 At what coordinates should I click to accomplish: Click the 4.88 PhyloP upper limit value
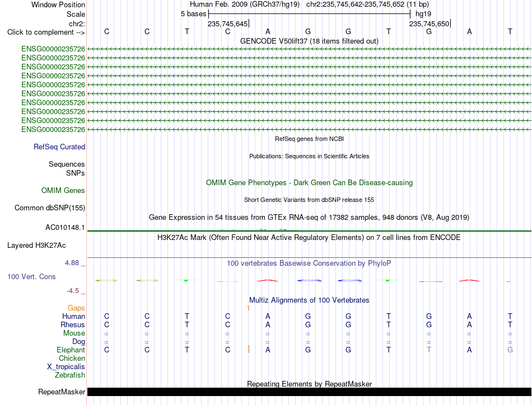72,263
